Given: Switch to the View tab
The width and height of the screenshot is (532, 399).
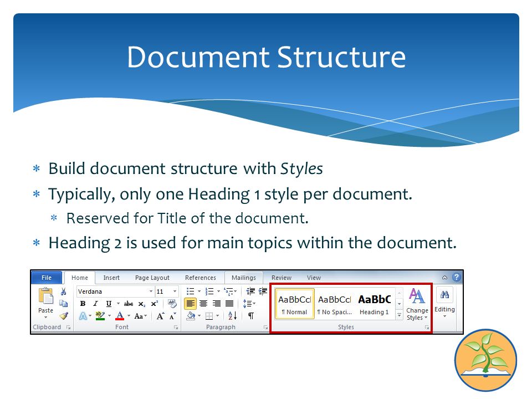Looking at the screenshot, I should [314, 278].
